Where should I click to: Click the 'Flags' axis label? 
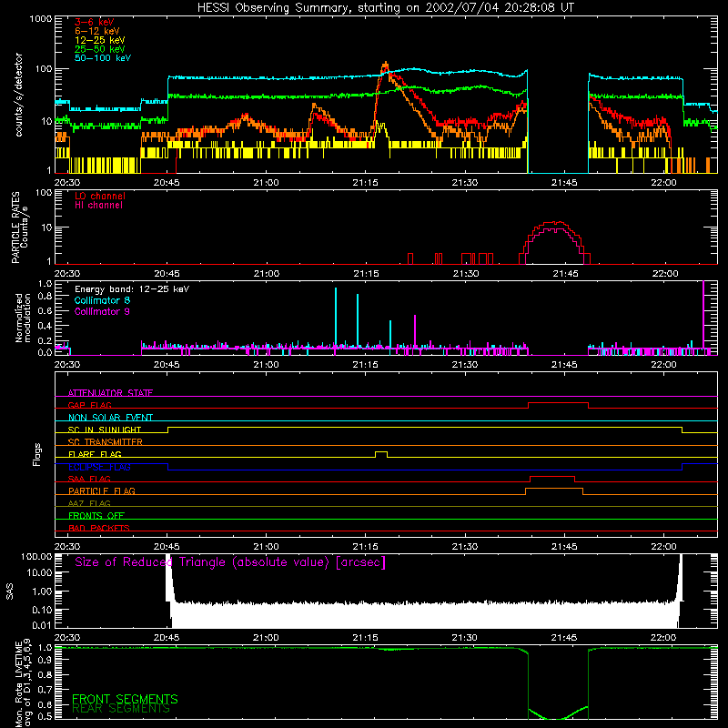tap(37, 454)
